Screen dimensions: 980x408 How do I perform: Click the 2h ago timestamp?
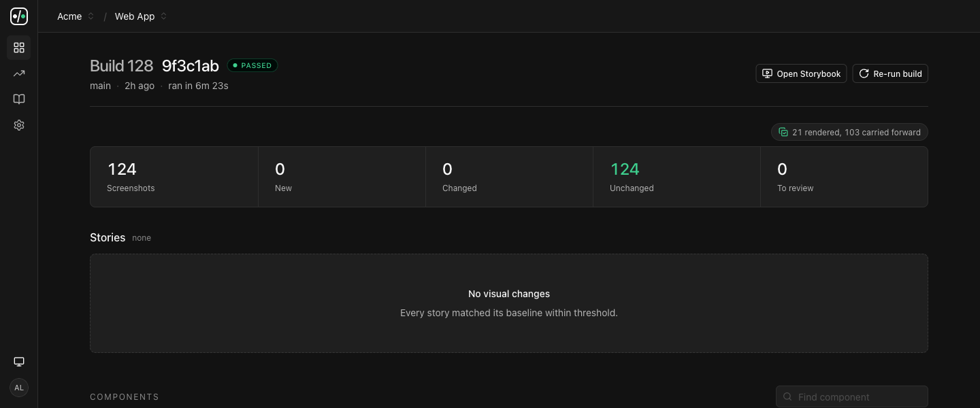(x=140, y=86)
